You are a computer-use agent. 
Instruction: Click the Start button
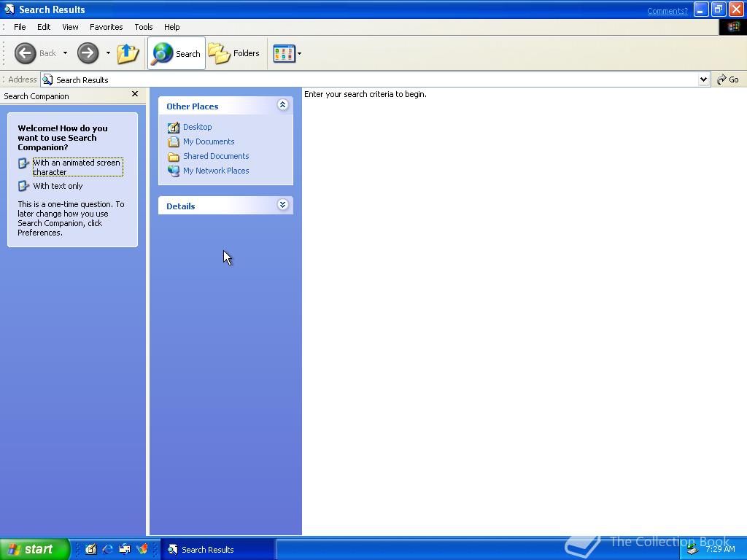pyautogui.click(x=35, y=549)
